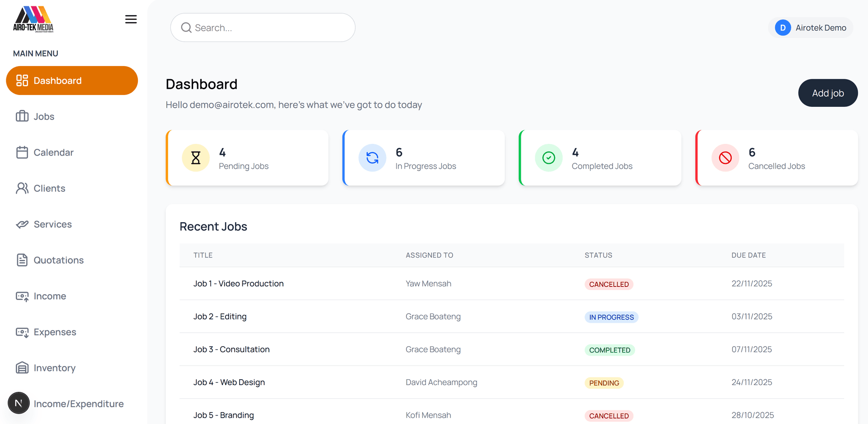The image size is (868, 424).
Task: Click the IN PROGRESS status badge for Job 2
Action: (611, 317)
